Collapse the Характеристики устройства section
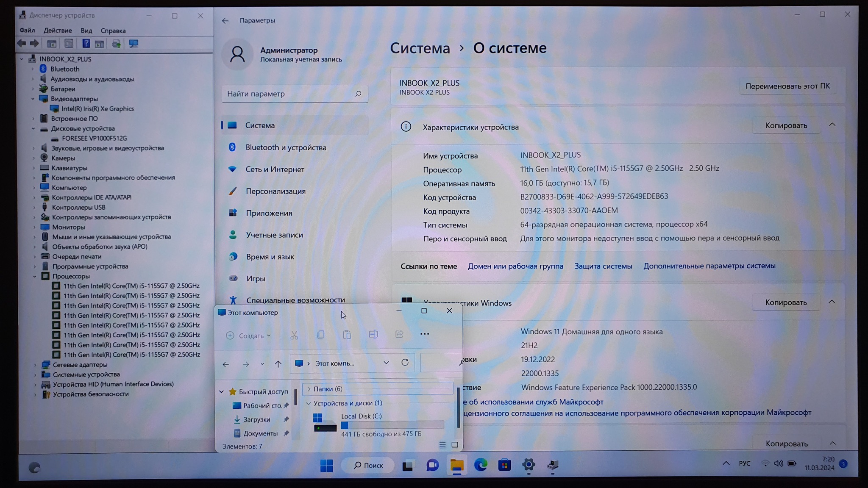Screen dimensions: 868x488 coord(832,125)
